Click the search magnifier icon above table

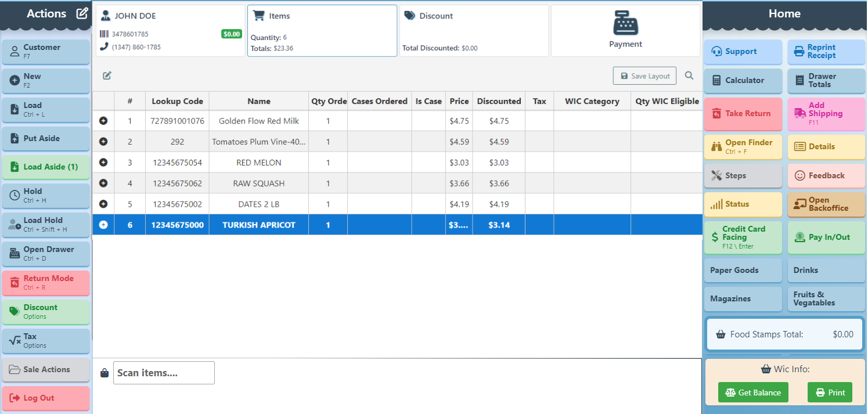[x=689, y=75]
